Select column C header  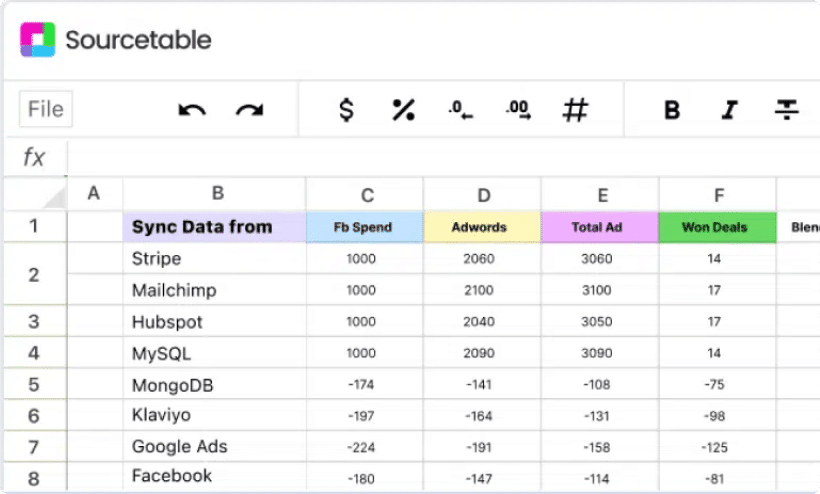coord(366,195)
